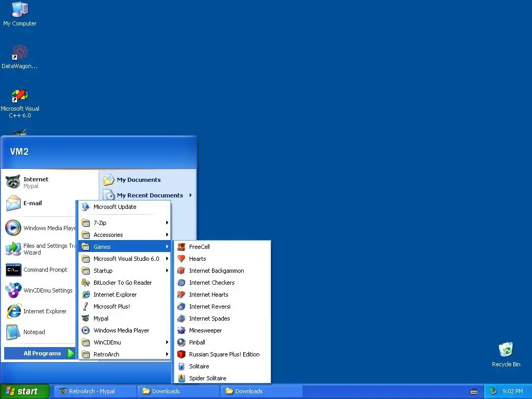Select My Computer desktop icon
This screenshot has width=532, height=399.
coord(20,14)
